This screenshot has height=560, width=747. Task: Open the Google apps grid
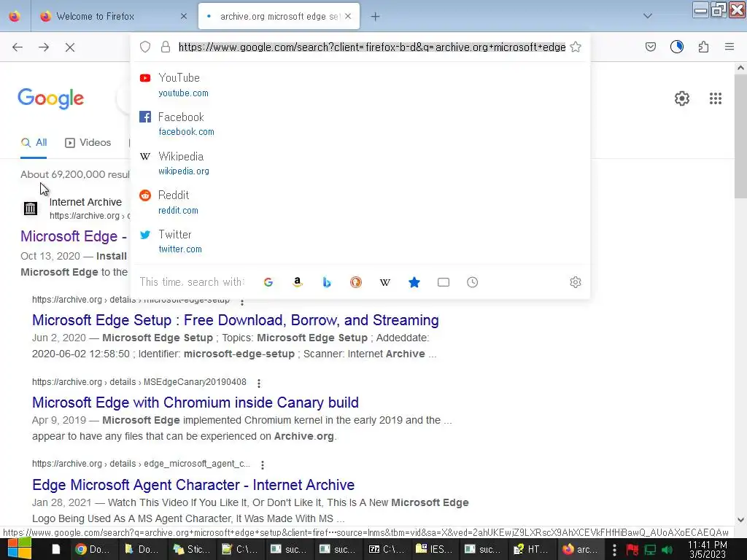(715, 98)
